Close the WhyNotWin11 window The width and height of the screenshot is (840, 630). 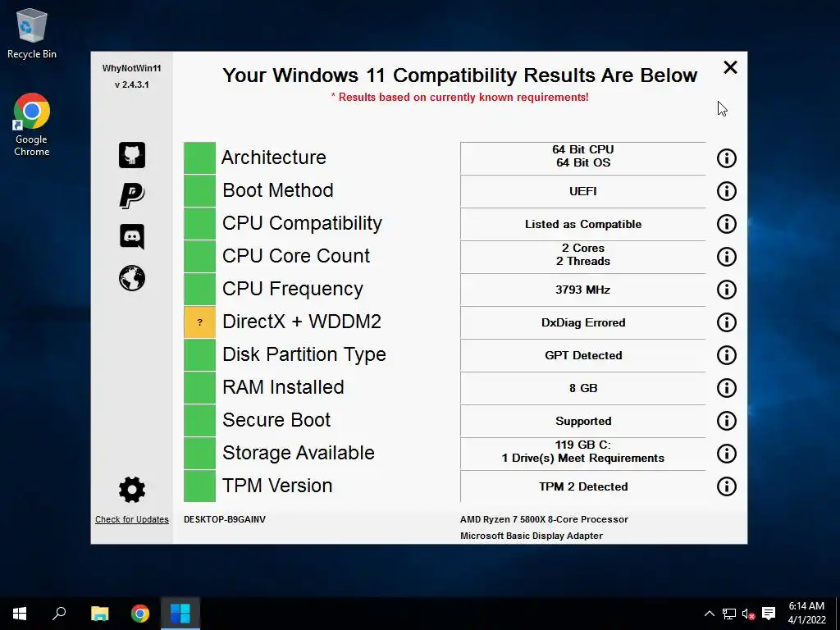(x=730, y=67)
